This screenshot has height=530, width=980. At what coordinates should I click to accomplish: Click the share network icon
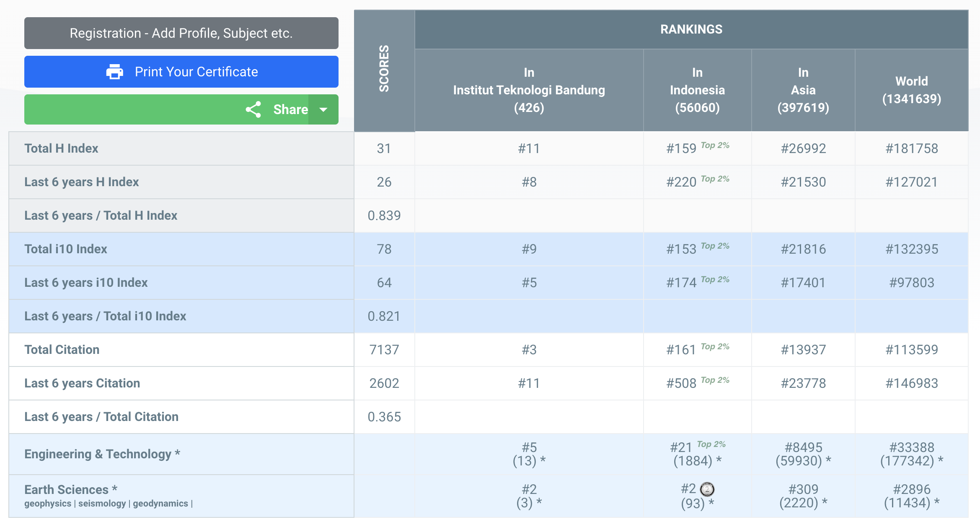coord(253,109)
